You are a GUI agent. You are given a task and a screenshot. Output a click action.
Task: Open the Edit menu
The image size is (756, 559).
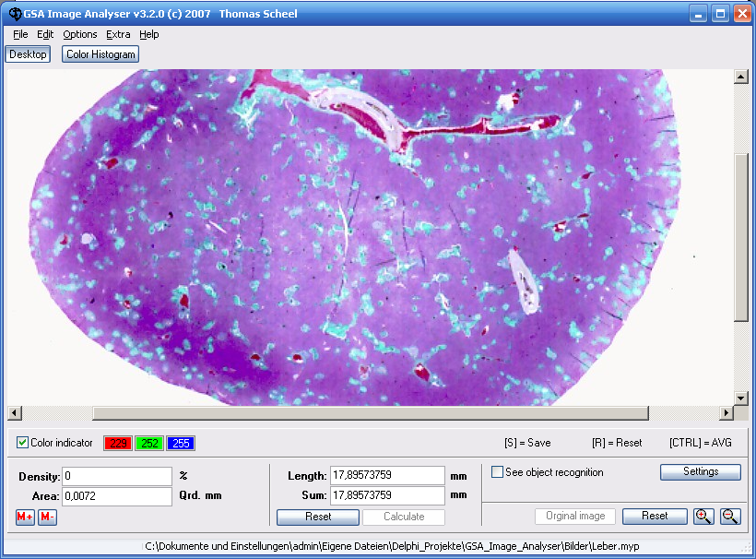tap(45, 34)
